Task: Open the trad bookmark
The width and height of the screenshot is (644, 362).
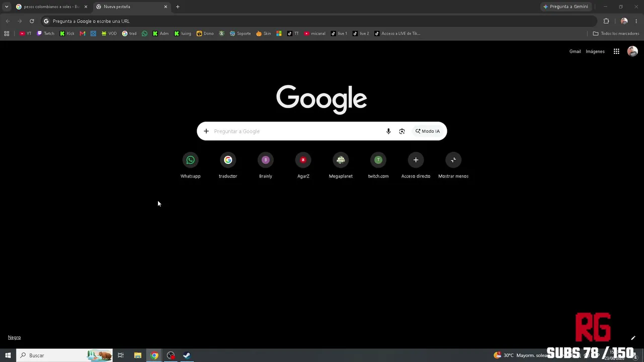Action: coord(129,34)
